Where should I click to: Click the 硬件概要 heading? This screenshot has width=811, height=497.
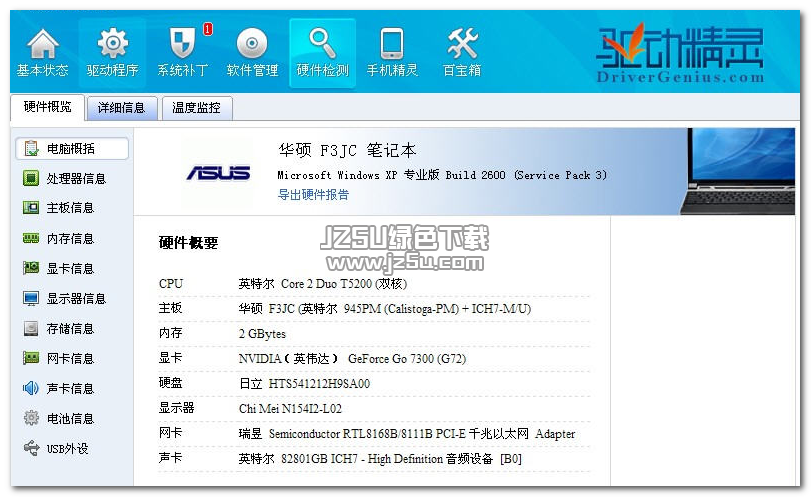pos(188,243)
